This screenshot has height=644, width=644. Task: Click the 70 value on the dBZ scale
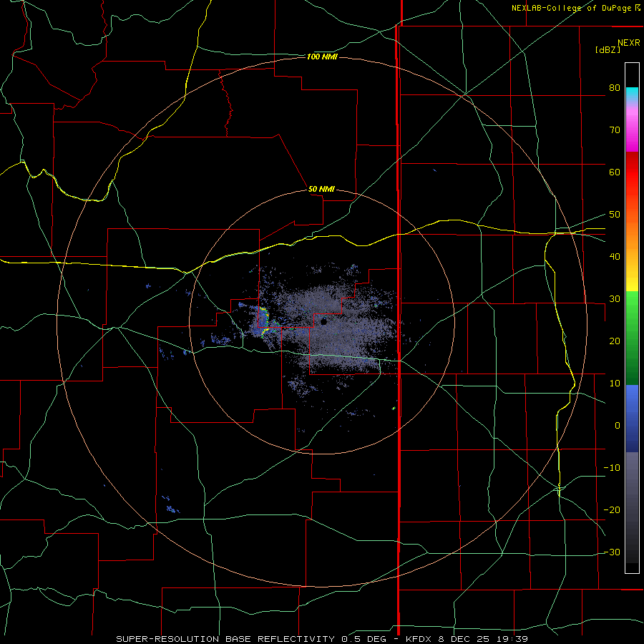[x=615, y=130]
